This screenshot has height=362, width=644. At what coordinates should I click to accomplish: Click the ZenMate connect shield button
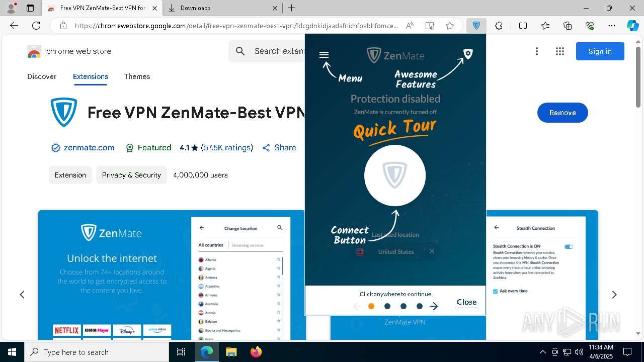pyautogui.click(x=395, y=175)
